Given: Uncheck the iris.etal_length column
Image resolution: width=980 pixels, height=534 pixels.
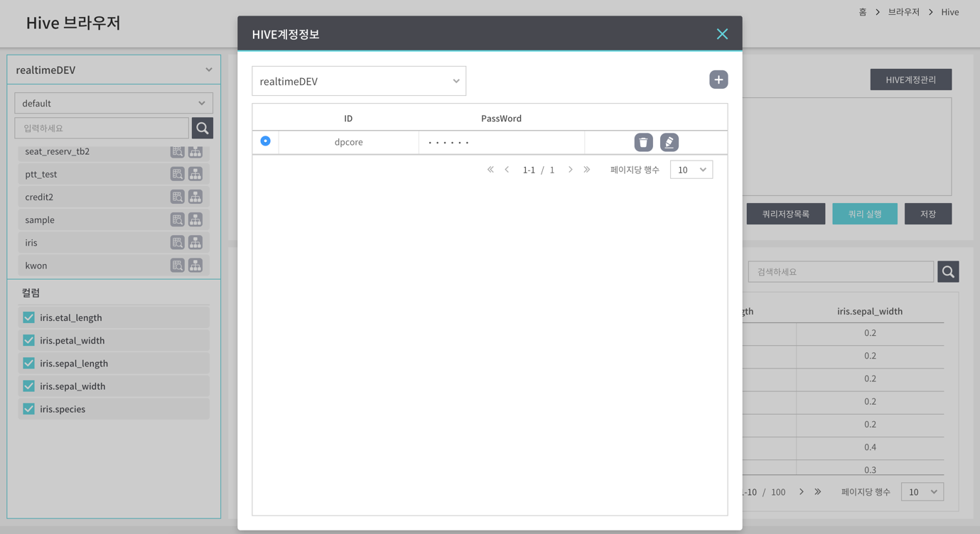Looking at the screenshot, I should 28,317.
